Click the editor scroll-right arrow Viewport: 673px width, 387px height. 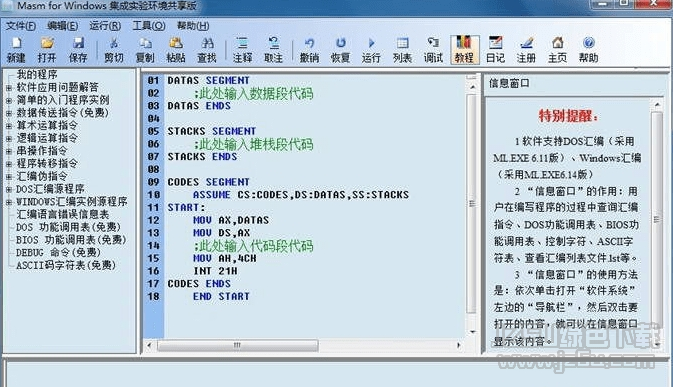458,345
